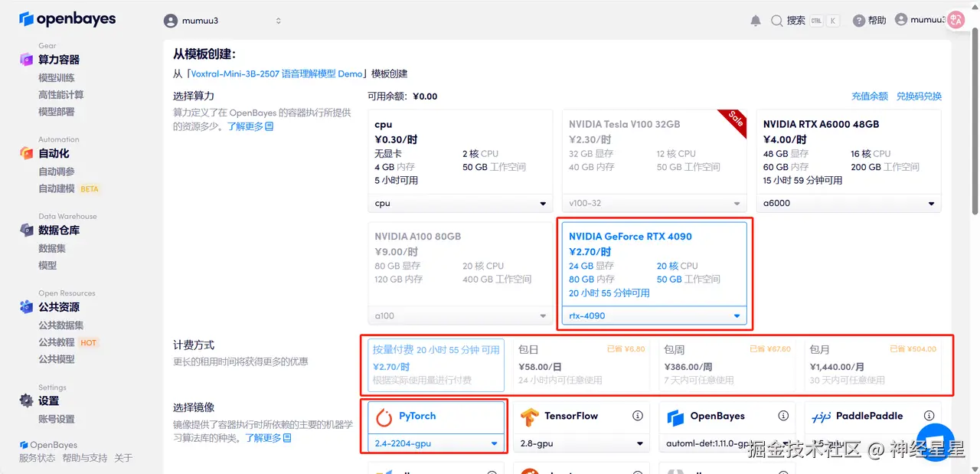Click the external link icon after 选择镜像 了解更多
This screenshot has height=474, width=980.
pyautogui.click(x=287, y=438)
